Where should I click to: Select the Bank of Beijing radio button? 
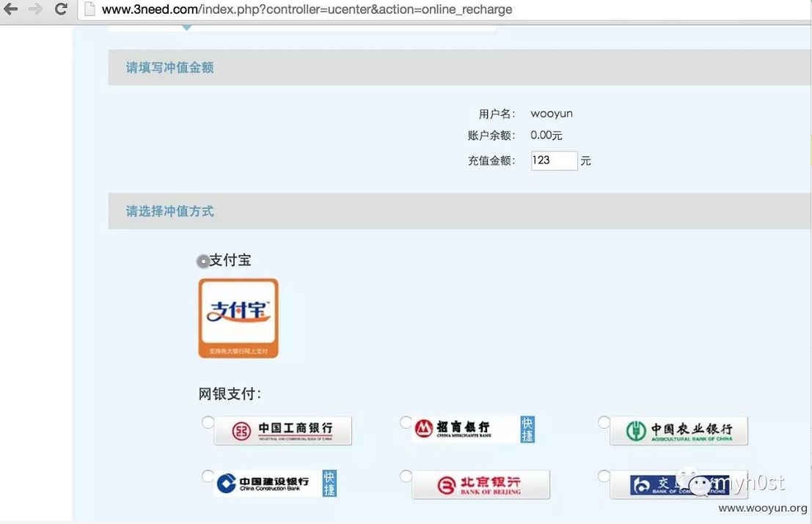pyautogui.click(x=404, y=476)
